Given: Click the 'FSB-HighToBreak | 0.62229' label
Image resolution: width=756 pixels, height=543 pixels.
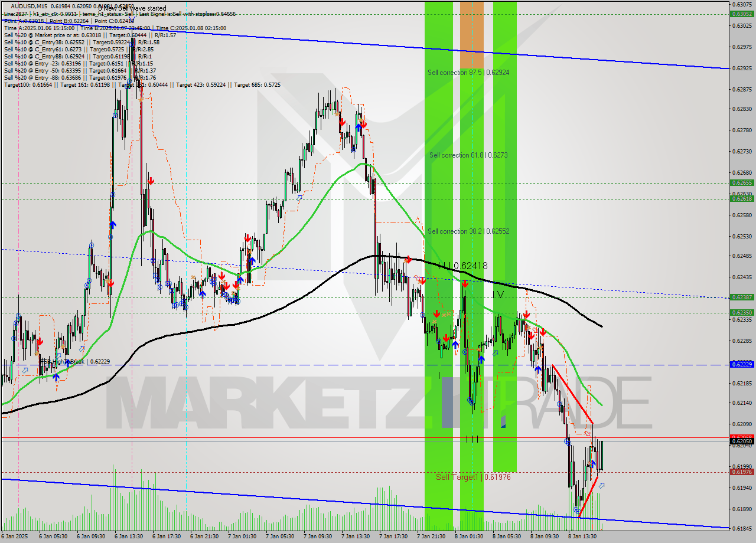Looking at the screenshot, I should (x=74, y=362).
